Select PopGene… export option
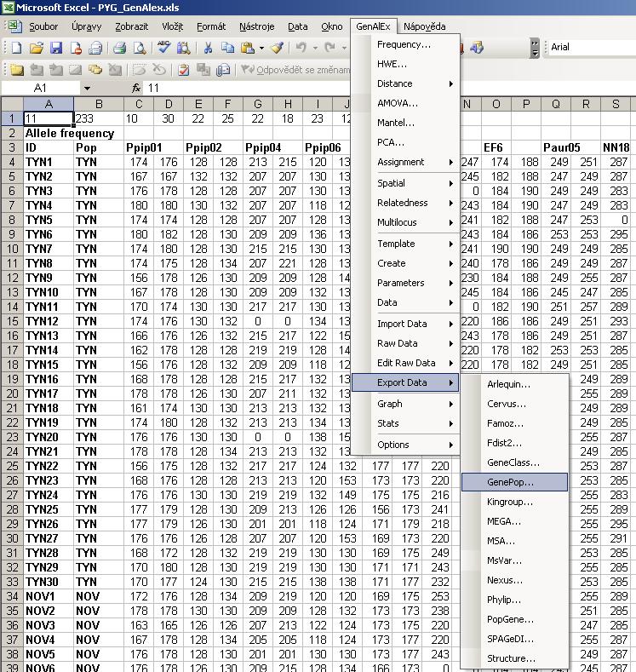 (514, 619)
